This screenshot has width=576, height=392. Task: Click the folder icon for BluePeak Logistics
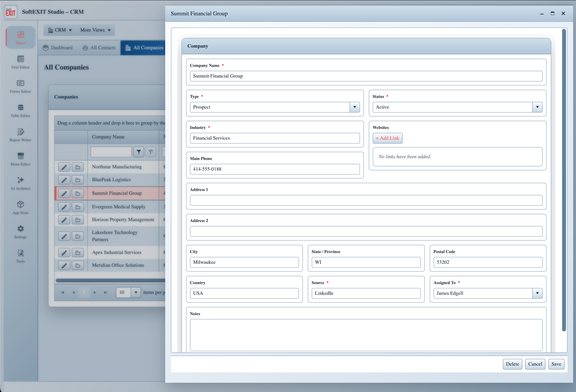click(78, 180)
